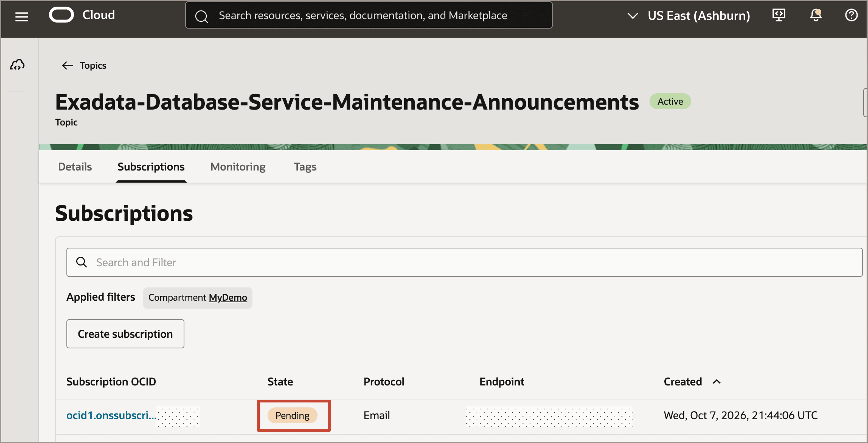Open the ocid1.onssubscri subscription link

111,415
